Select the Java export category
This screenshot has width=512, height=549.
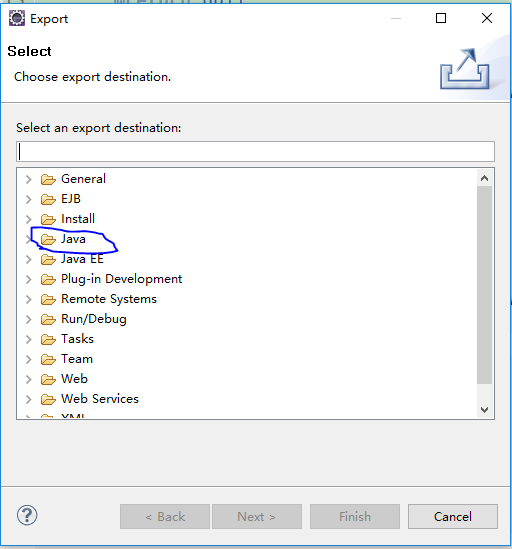(x=73, y=239)
